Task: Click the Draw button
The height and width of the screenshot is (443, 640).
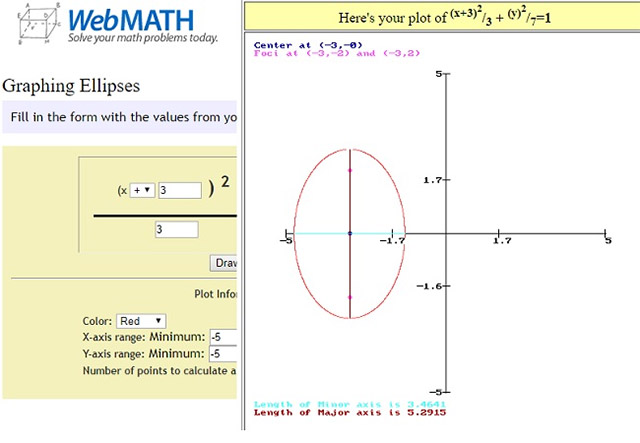Action: pyautogui.click(x=224, y=263)
